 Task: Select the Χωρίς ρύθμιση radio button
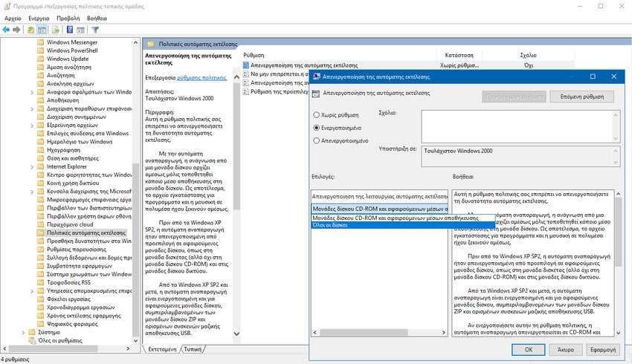point(317,114)
